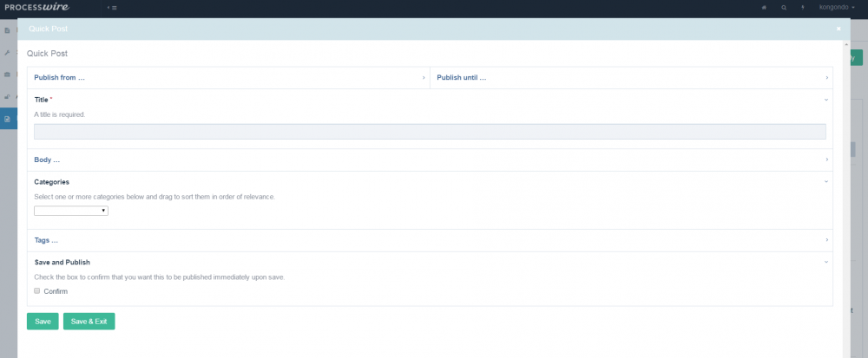The image size is (868, 358).
Task: Click the wrench icon in left sidebar
Action: click(7, 52)
